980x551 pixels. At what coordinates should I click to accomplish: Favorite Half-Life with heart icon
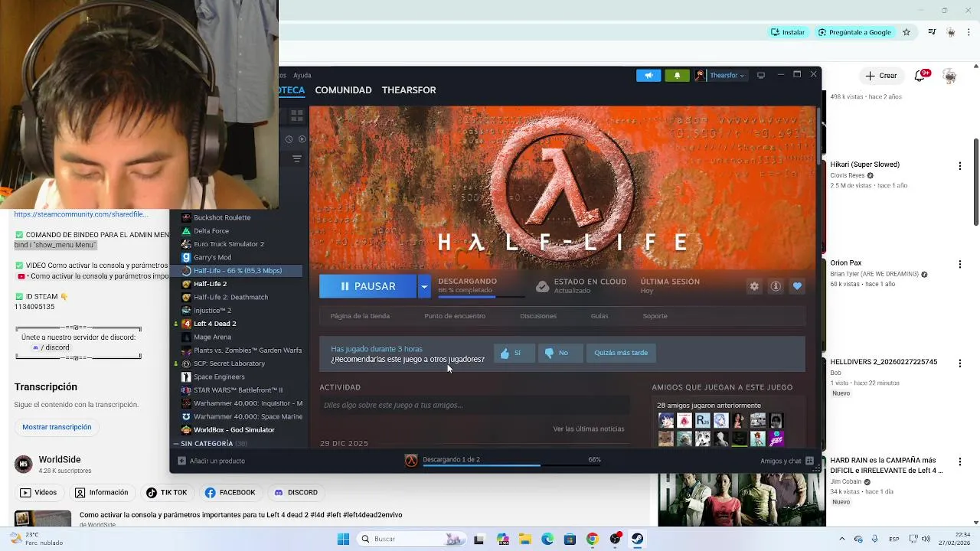pos(797,286)
